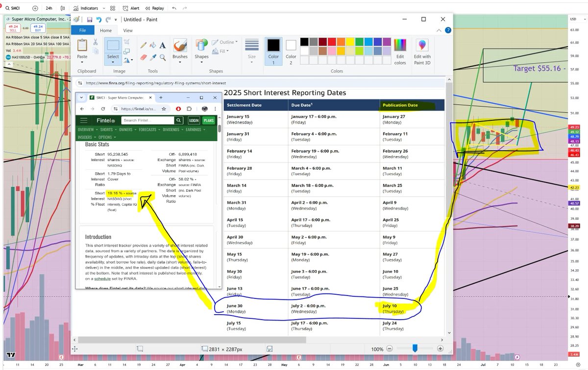Viewport: 588px width, 370px height.
Task: Open Indicators in the TradingView toolbar
Action: (86, 8)
